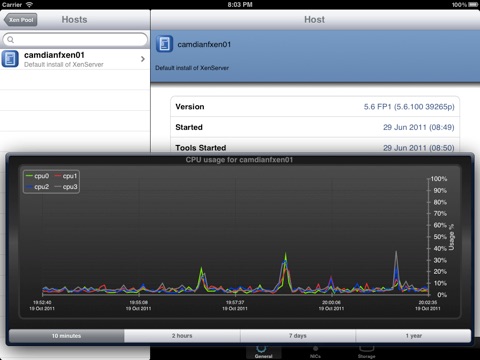Click cpu2 legend entry
The image size is (480, 360).
(37, 187)
